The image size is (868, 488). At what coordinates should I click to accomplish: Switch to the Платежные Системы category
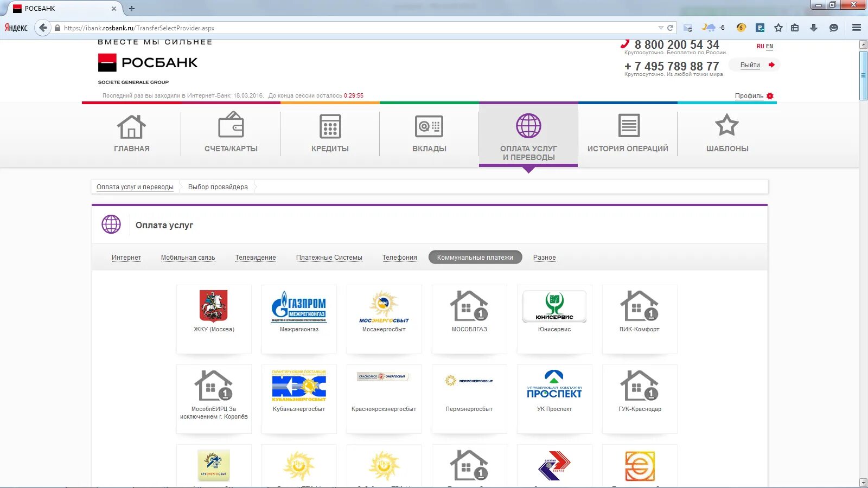329,258
